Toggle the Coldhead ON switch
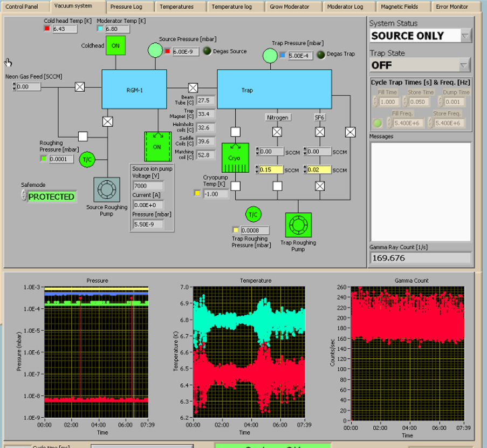The image size is (487, 448). click(x=115, y=46)
